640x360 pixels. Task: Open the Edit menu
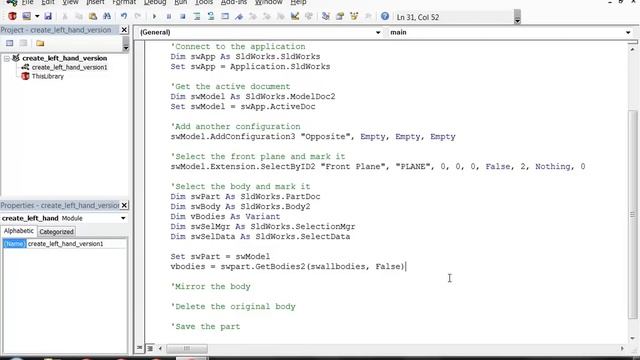(x=48, y=2)
